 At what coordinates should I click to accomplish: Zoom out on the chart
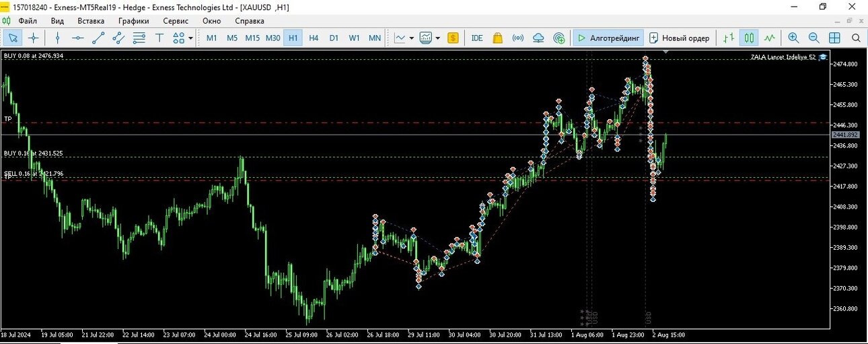coord(813,38)
